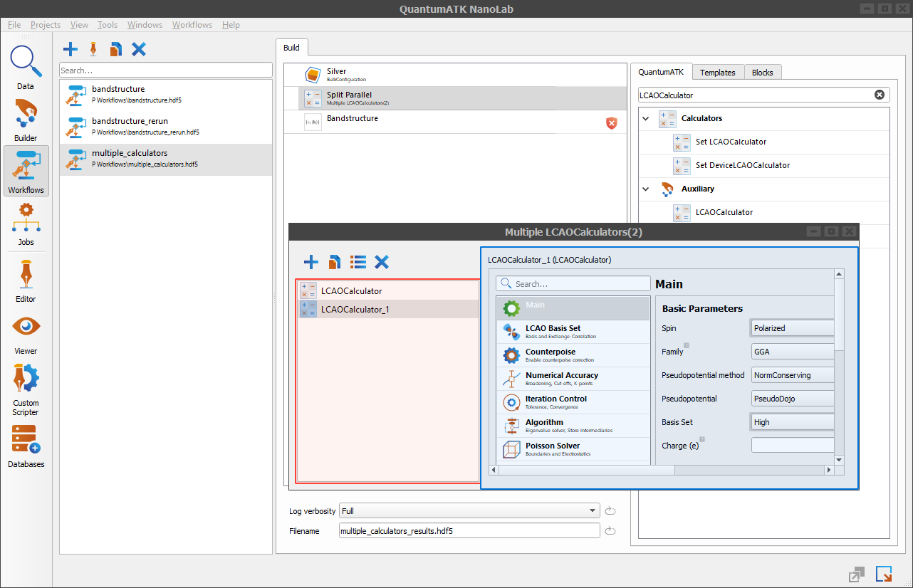Launch the Viewer icon
The image size is (913, 588).
(x=26, y=333)
